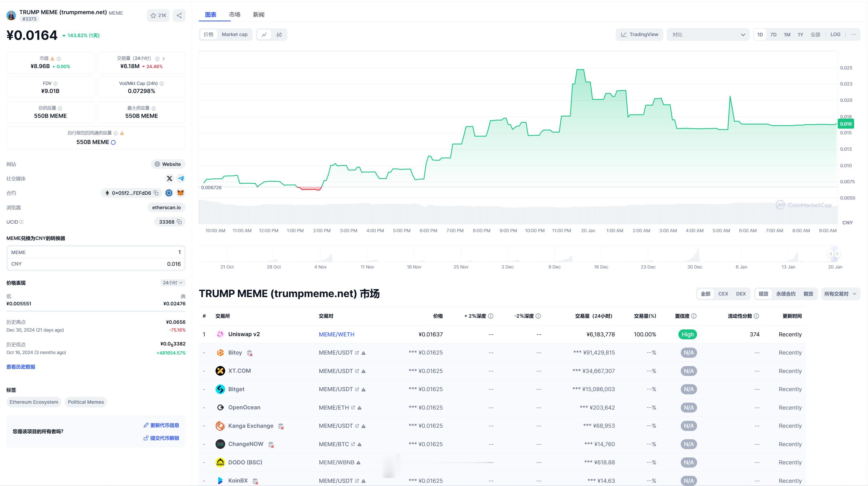This screenshot has width=868, height=486.
Task: Copy the contract address
Action: tap(156, 193)
